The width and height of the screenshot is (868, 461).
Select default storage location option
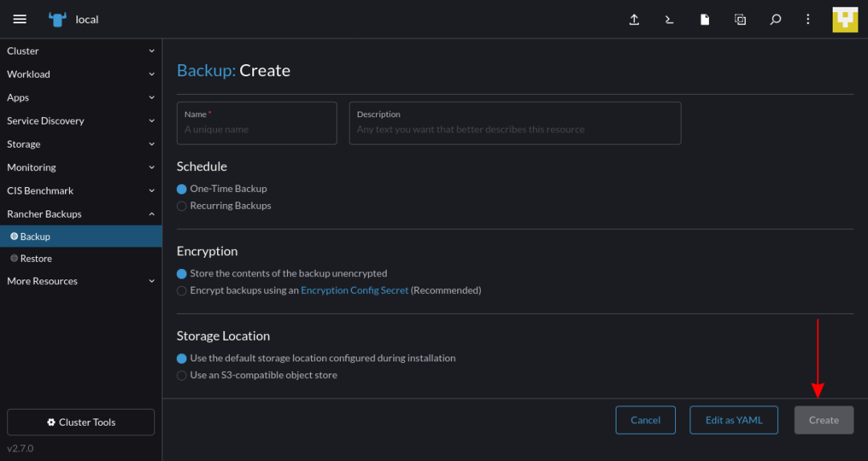point(182,359)
